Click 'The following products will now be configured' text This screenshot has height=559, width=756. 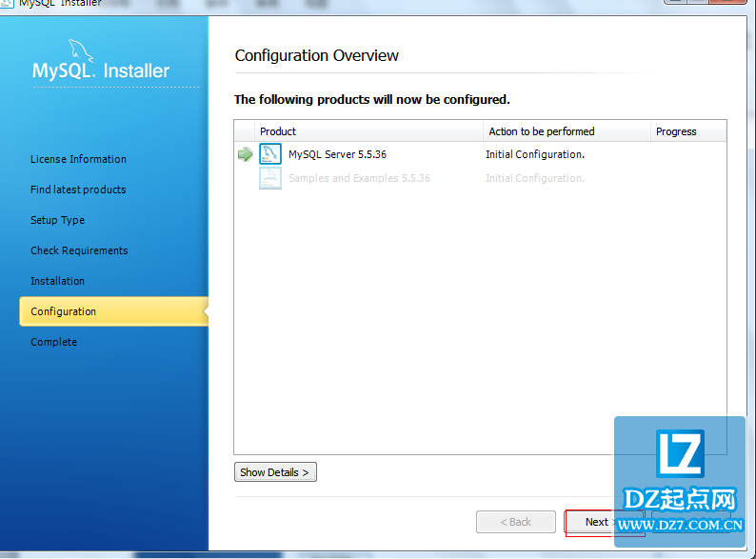pyautogui.click(x=372, y=99)
